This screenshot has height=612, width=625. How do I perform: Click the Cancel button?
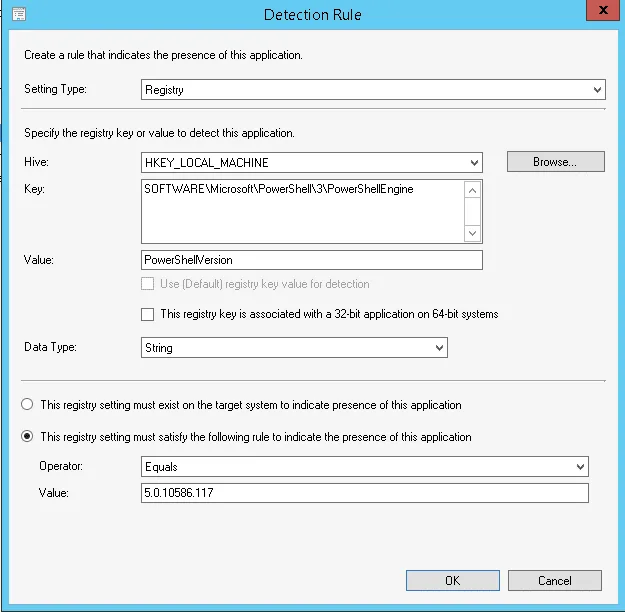(x=554, y=581)
